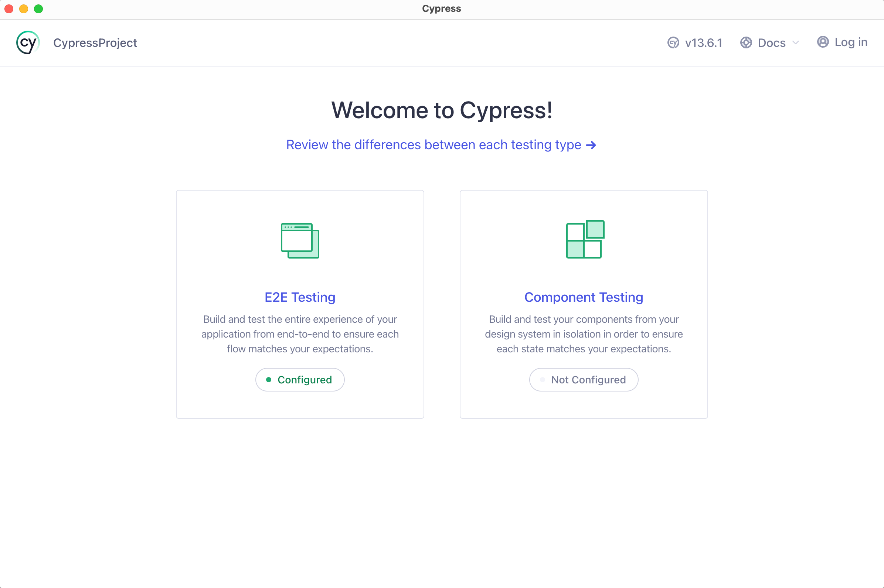Click the E2E Testing heading text
Image resolution: width=884 pixels, height=588 pixels.
click(299, 297)
